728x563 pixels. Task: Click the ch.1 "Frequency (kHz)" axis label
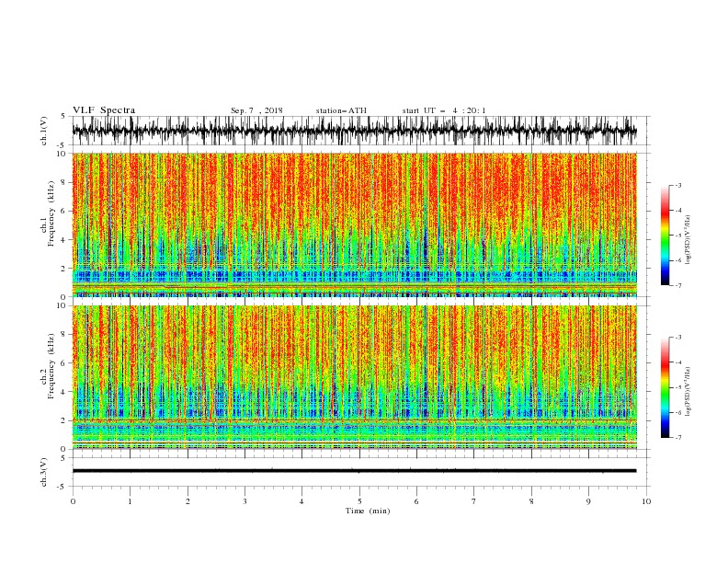tap(51, 213)
